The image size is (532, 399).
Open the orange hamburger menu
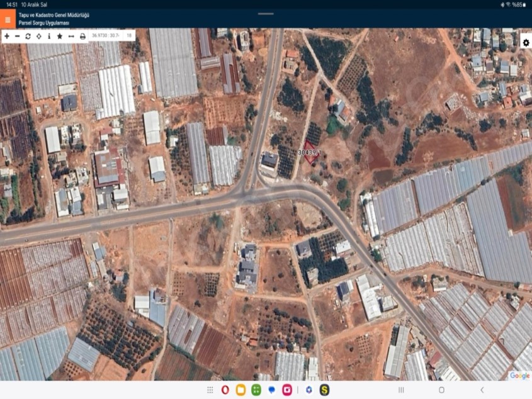point(8,19)
